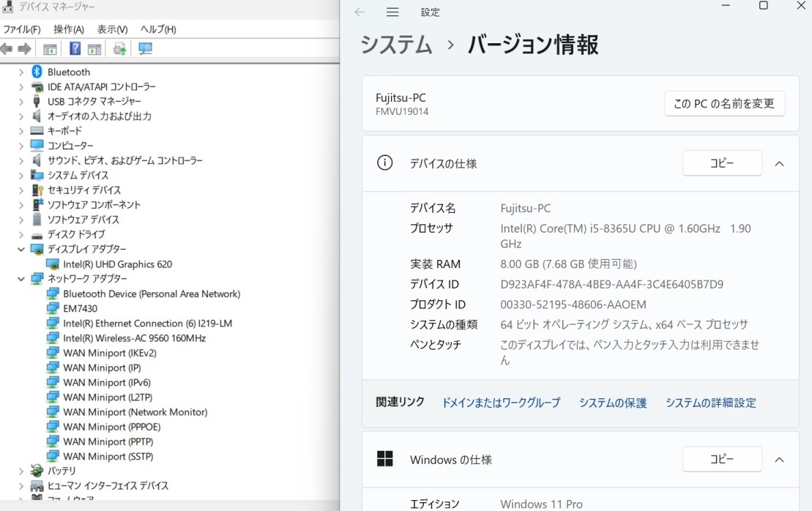Viewport: 812px width, 511px height.
Task: Open the 表示(V) menu
Action: click(112, 29)
